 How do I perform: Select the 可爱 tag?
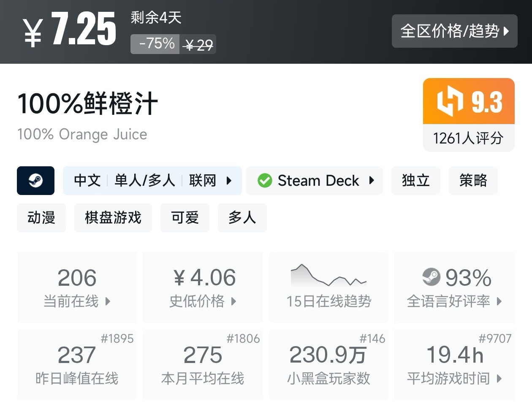[x=185, y=218]
